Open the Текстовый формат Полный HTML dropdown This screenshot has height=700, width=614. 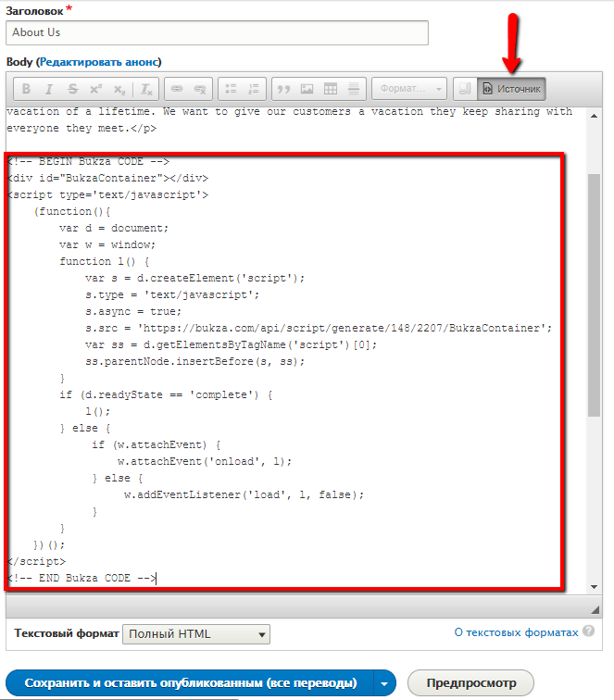point(196,634)
